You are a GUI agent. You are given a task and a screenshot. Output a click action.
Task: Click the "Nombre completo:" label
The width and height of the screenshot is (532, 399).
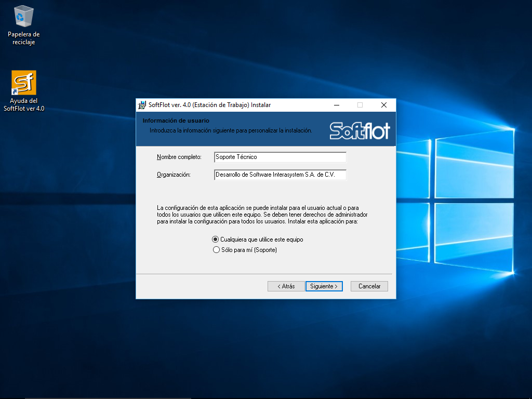(x=179, y=157)
